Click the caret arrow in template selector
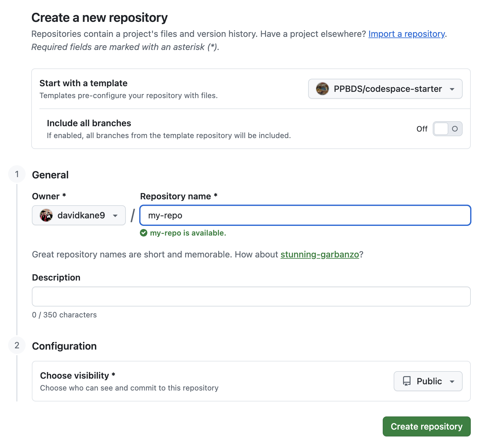The height and width of the screenshot is (448, 502). [452, 89]
